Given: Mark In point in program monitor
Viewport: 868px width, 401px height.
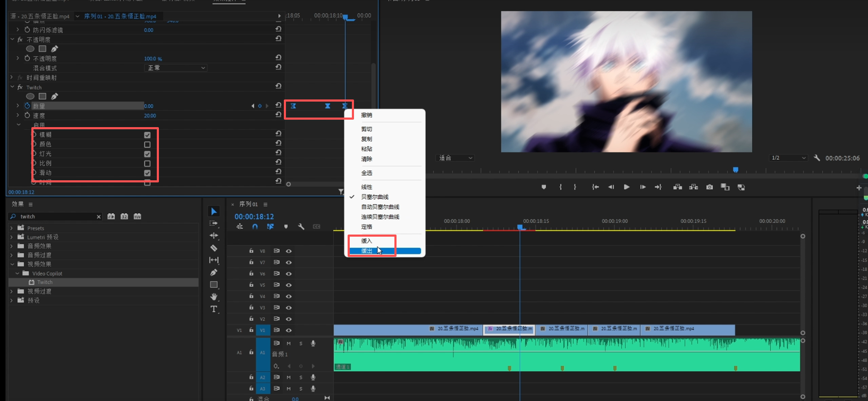Looking at the screenshot, I should click(560, 187).
